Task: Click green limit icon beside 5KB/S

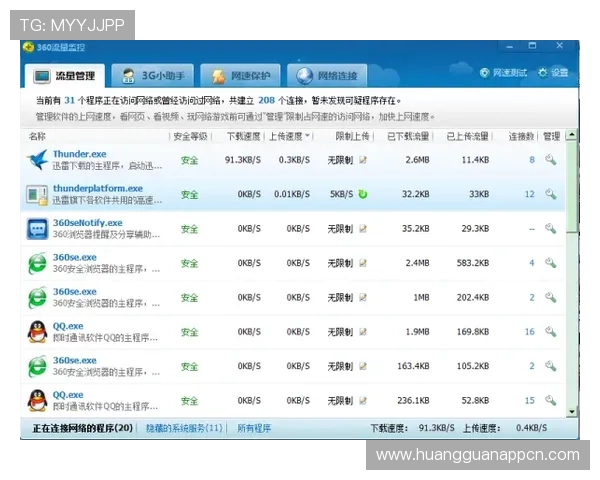Action: [x=363, y=194]
